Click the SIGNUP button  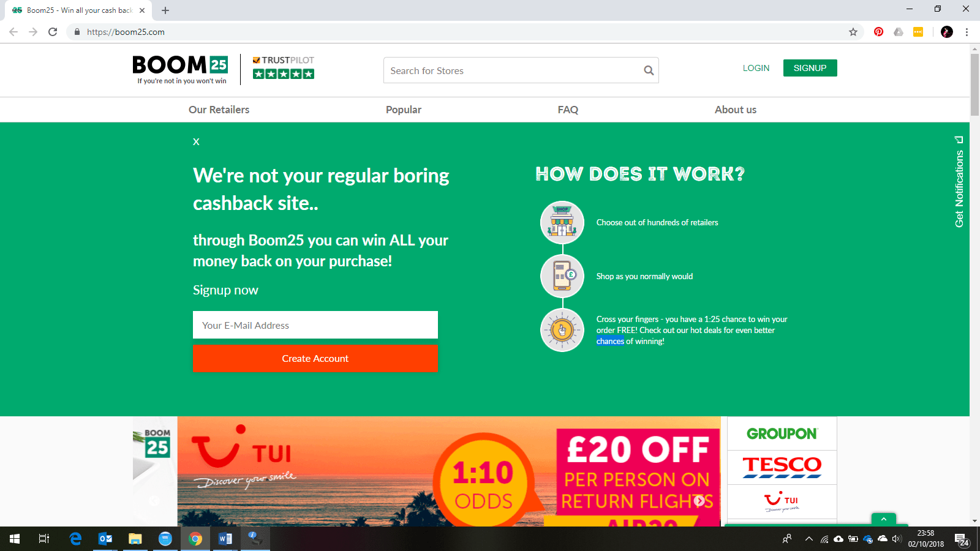click(x=810, y=68)
